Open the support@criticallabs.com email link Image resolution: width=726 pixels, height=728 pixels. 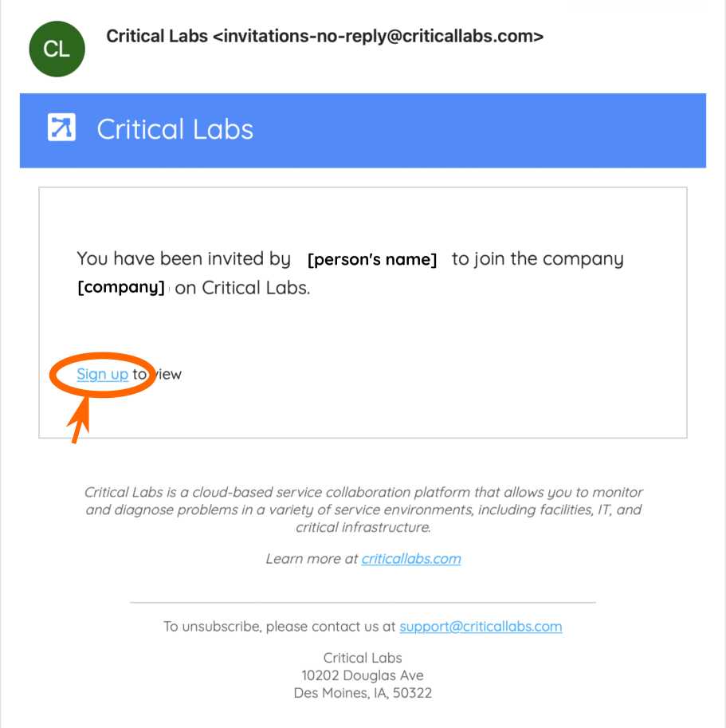pyautogui.click(x=481, y=626)
